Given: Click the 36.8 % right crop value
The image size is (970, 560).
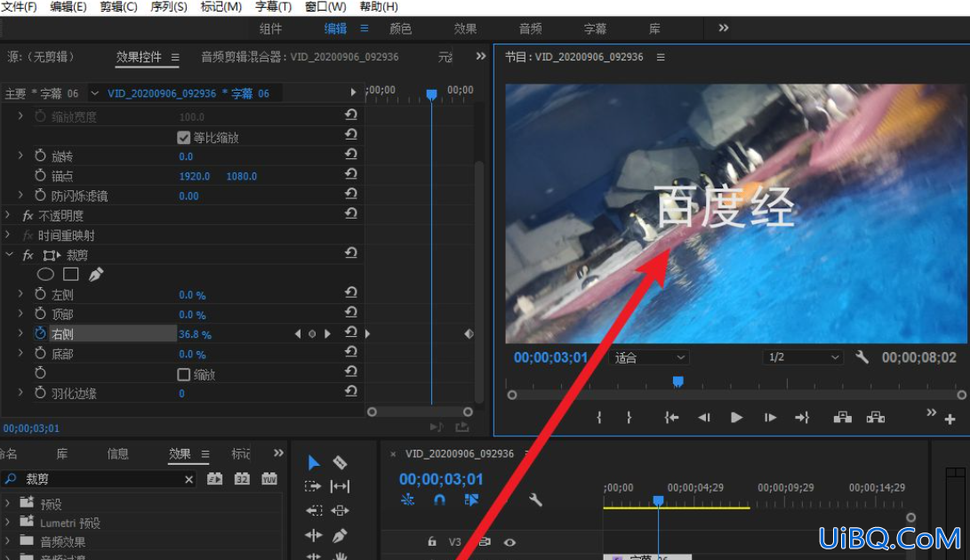Looking at the screenshot, I should (195, 334).
